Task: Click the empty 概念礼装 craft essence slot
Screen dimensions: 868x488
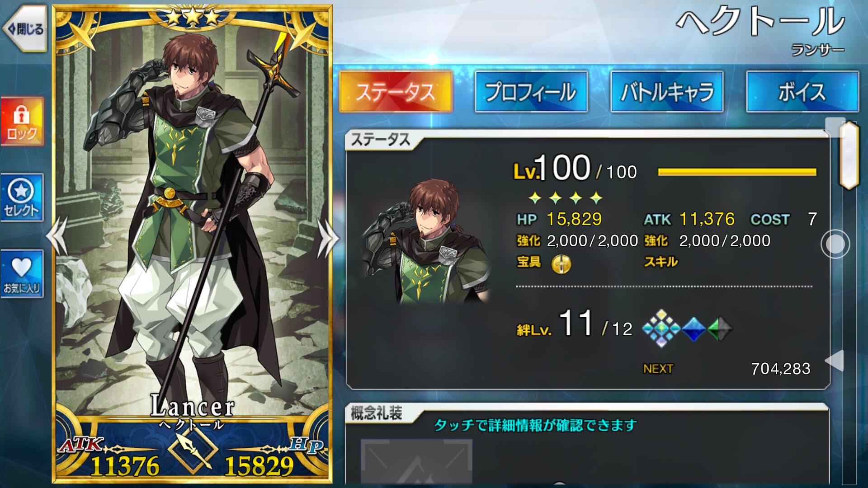Action: click(x=416, y=462)
